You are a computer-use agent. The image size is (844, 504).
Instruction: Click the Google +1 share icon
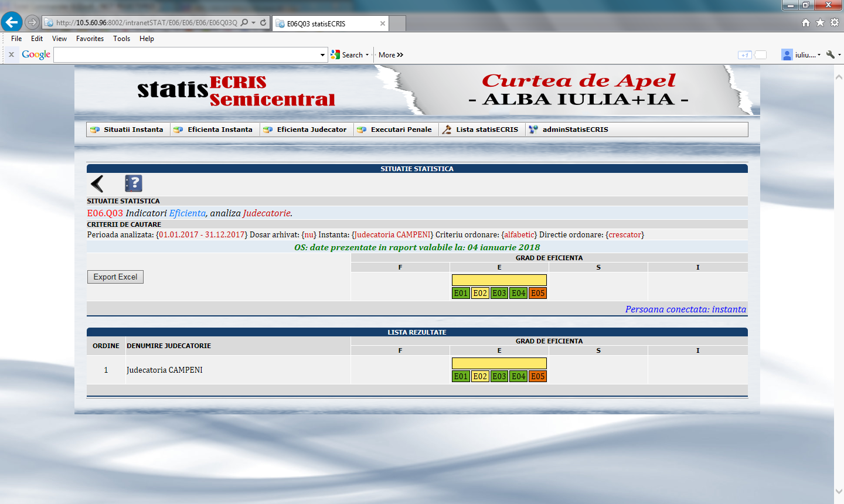point(745,55)
